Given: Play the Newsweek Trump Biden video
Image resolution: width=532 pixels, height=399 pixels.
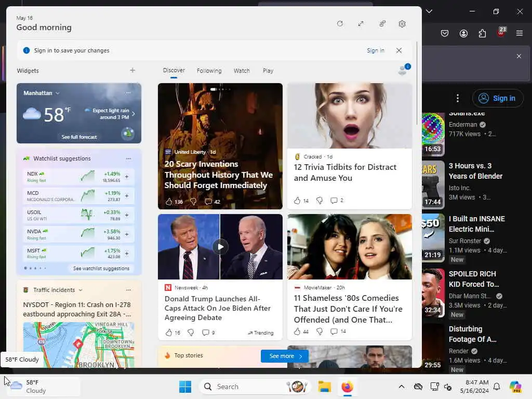Looking at the screenshot, I should 220,247.
